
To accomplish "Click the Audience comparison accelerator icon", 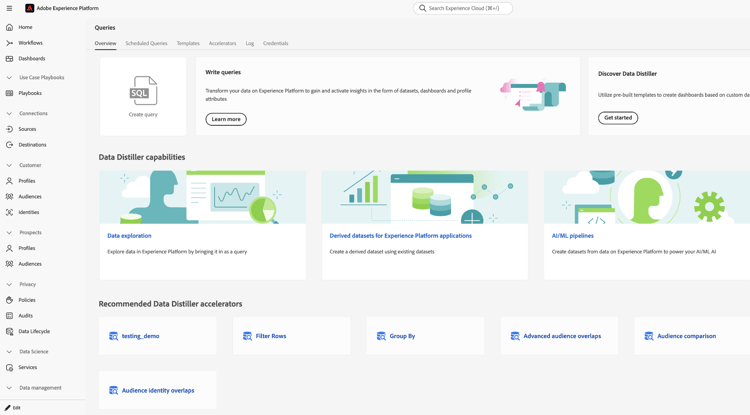I will tap(649, 336).
